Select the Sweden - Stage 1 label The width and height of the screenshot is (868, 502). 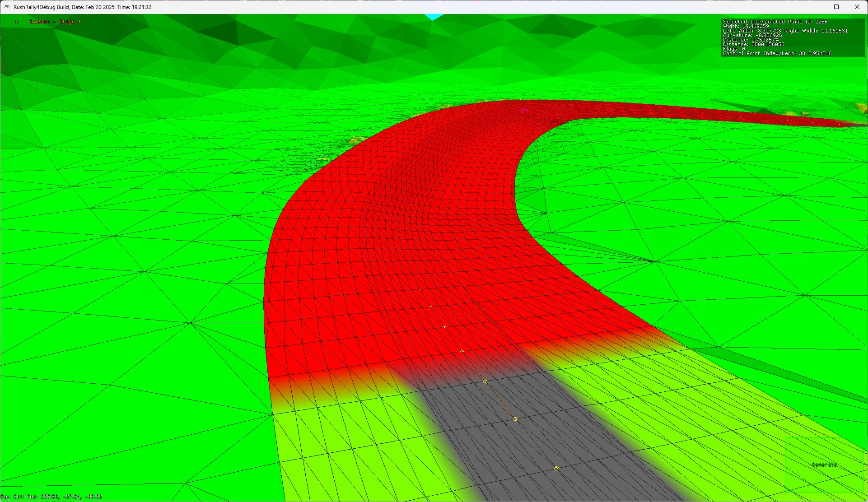click(55, 21)
